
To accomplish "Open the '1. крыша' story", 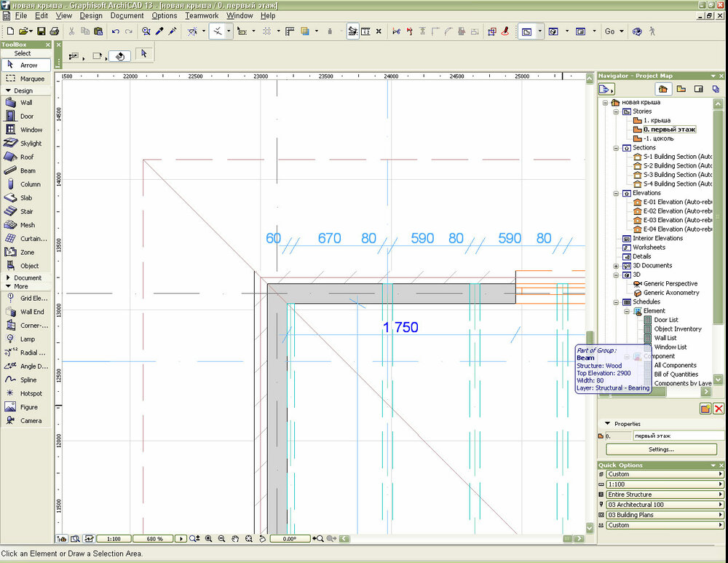I will [657, 120].
